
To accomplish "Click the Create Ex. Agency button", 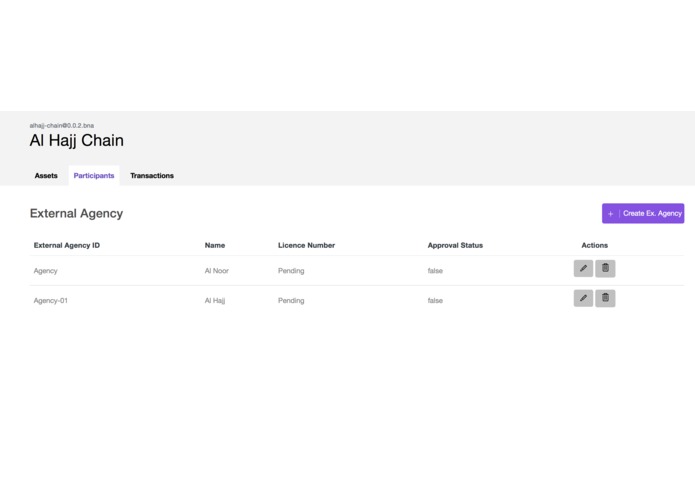I will [x=643, y=214].
